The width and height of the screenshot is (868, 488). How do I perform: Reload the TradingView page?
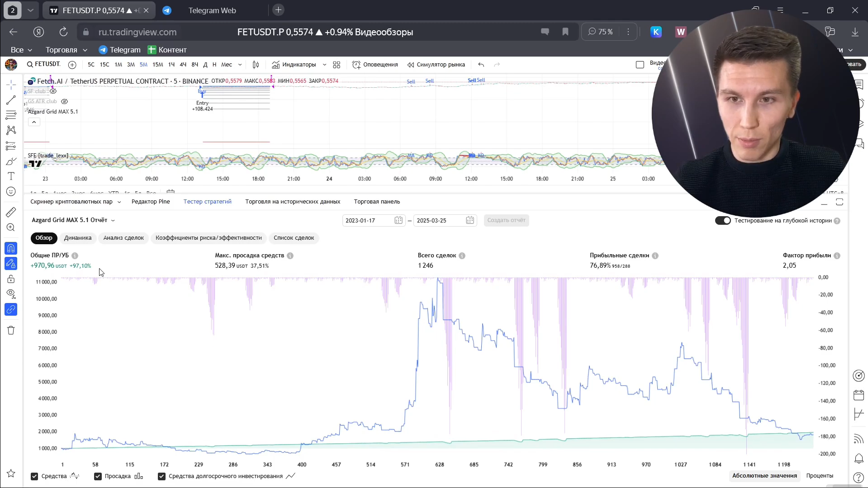click(x=63, y=32)
